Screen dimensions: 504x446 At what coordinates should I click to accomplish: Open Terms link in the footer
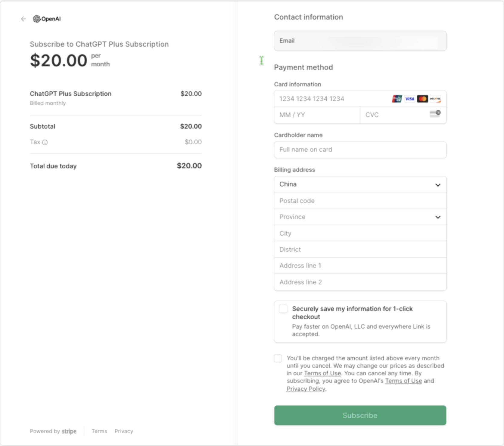point(99,431)
